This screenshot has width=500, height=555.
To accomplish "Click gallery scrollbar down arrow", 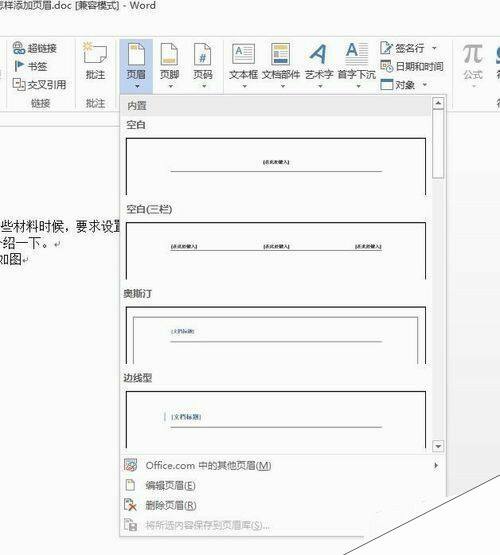I will click(x=438, y=446).
